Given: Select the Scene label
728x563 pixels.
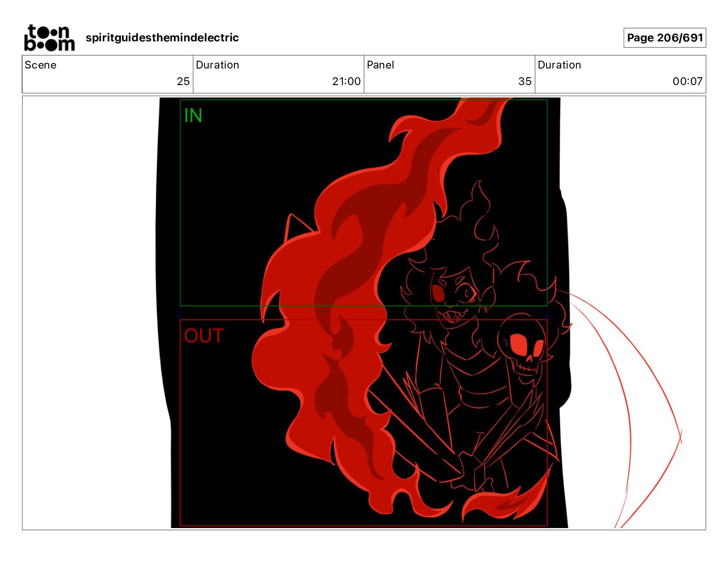Looking at the screenshot, I should 40,65.
